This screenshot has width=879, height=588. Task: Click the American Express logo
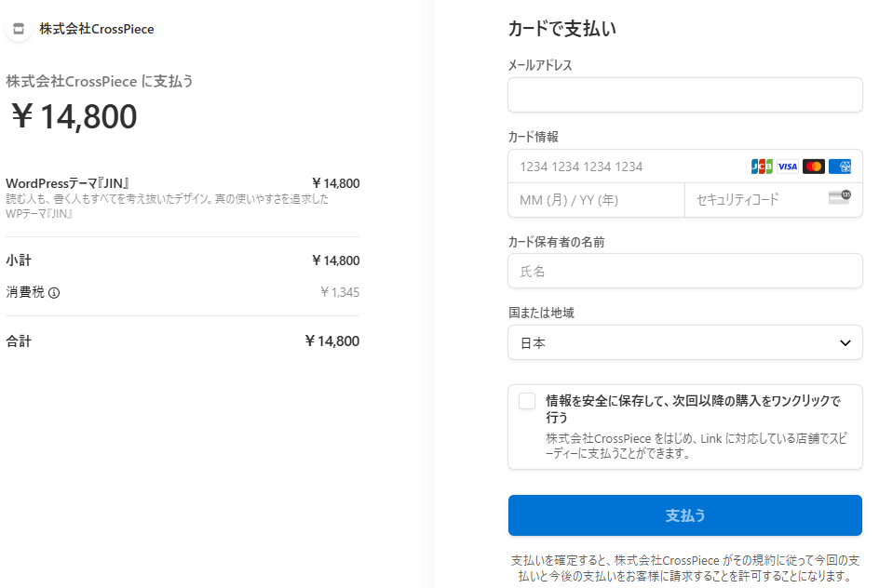pos(840,167)
